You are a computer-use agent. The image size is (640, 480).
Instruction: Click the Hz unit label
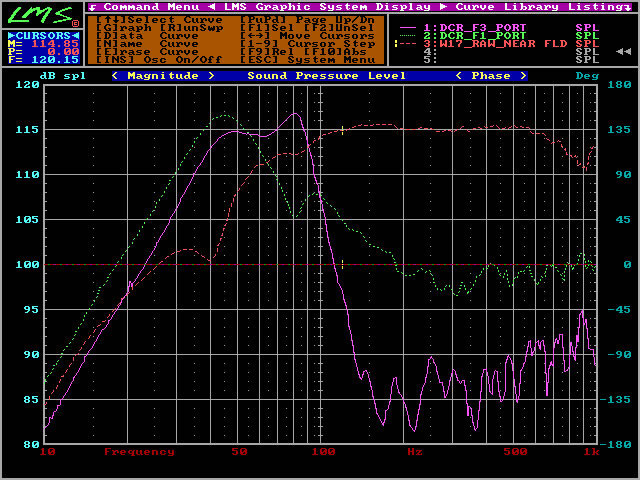tap(415, 452)
